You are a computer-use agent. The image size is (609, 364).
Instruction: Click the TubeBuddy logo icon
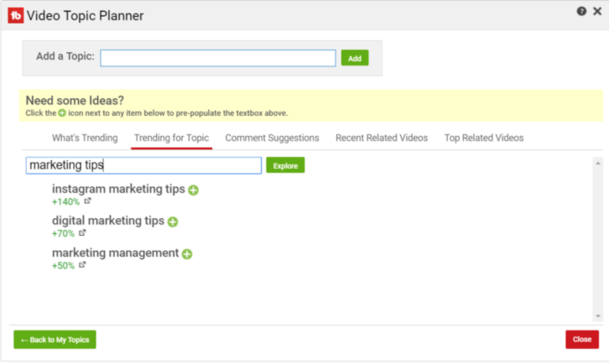coord(15,15)
